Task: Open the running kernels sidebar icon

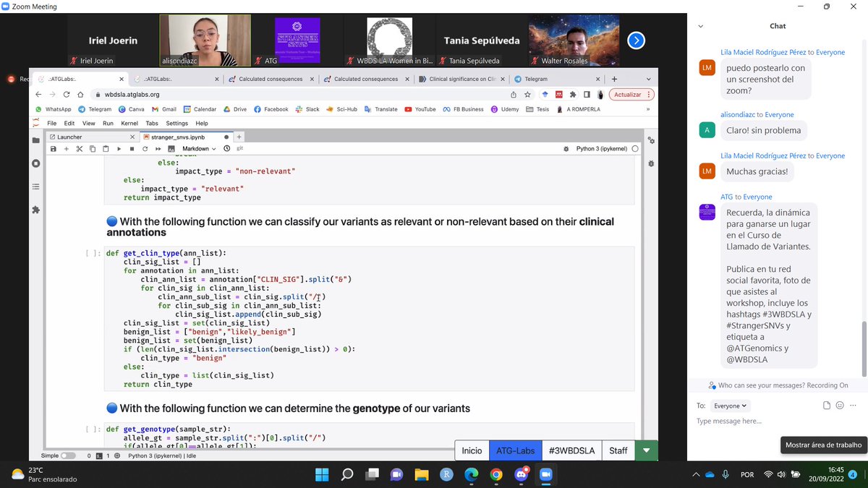Action: point(36,163)
